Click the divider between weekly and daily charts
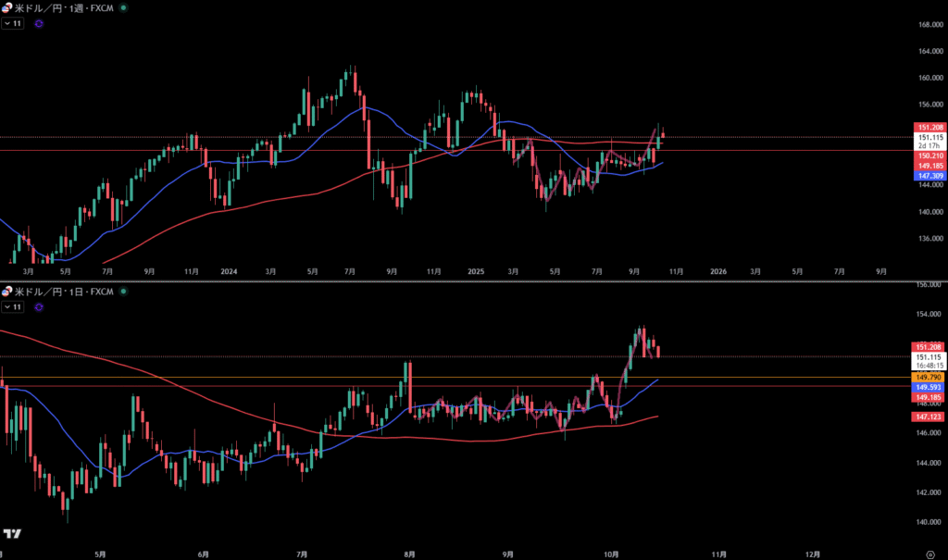Viewport: 948px width, 560px height. [x=463, y=280]
